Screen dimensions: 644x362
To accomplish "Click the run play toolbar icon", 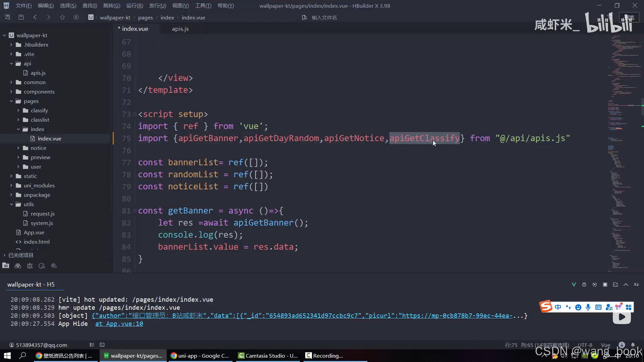I will tap(76, 17).
